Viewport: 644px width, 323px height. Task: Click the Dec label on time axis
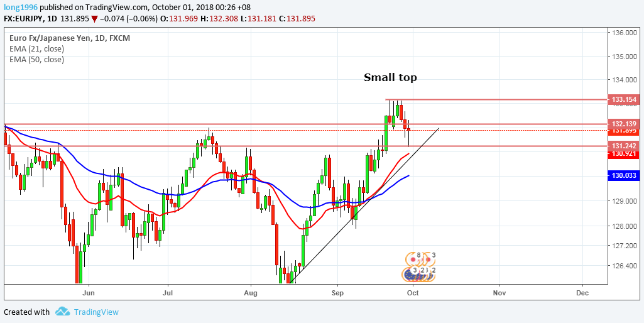click(582, 293)
